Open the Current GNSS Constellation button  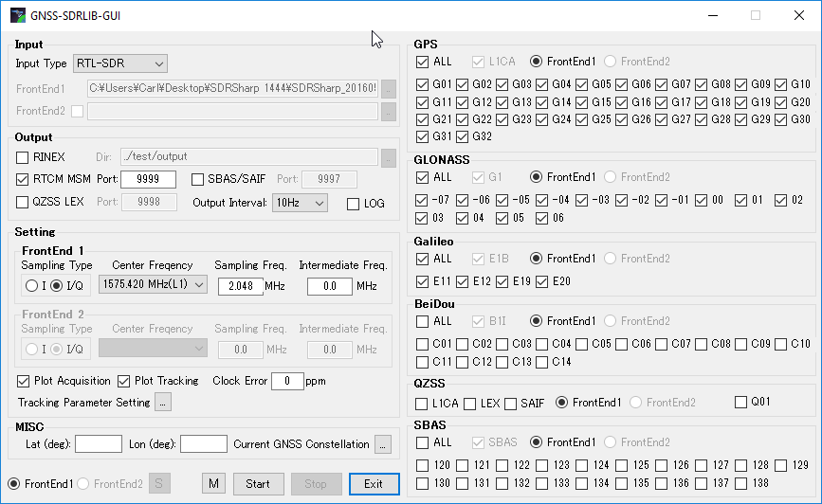pos(383,444)
